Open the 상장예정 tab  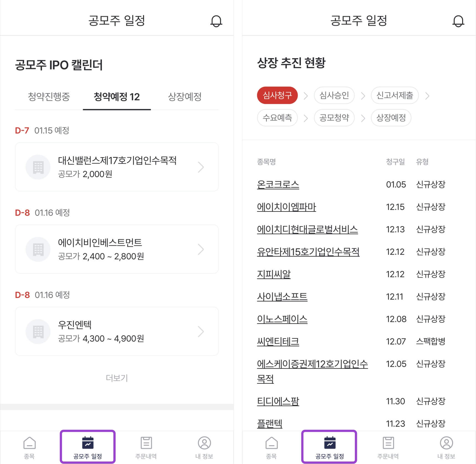(x=185, y=97)
